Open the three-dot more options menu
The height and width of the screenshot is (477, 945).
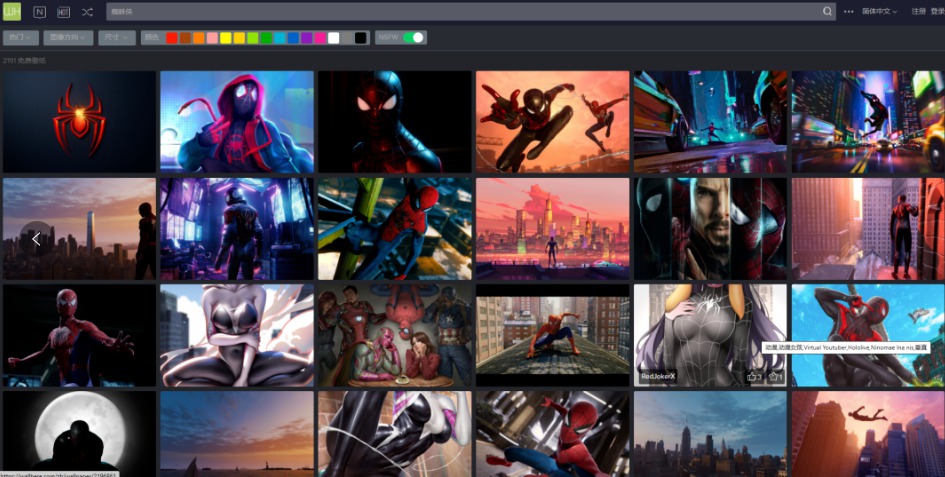tap(849, 12)
